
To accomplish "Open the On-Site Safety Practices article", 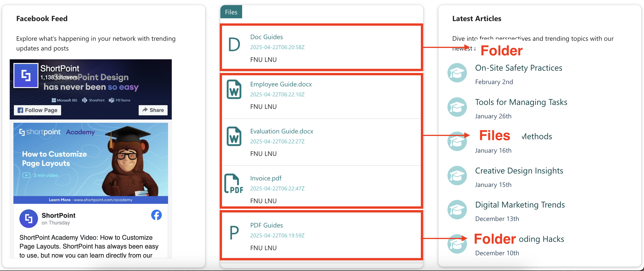I will [x=518, y=68].
